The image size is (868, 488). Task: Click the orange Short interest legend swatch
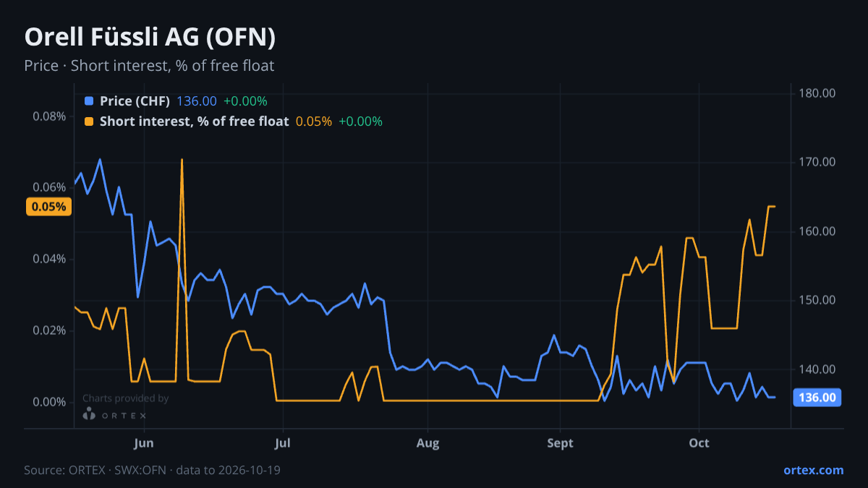pos(89,121)
